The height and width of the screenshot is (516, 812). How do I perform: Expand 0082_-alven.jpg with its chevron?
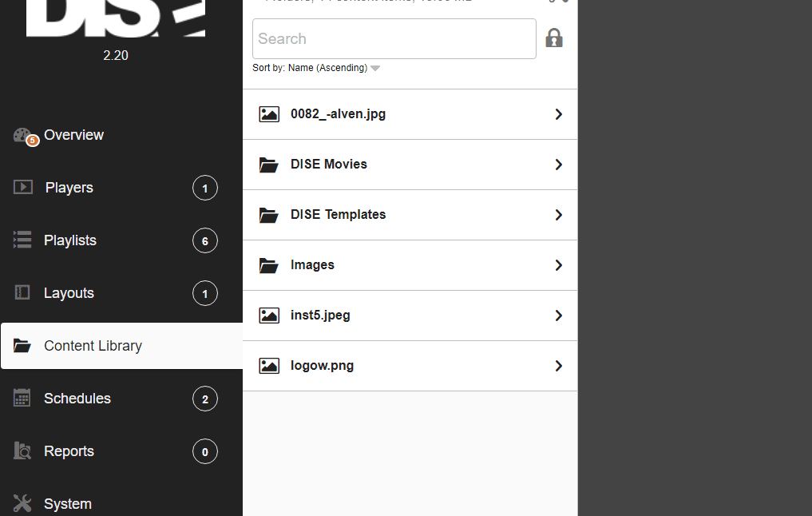(558, 114)
